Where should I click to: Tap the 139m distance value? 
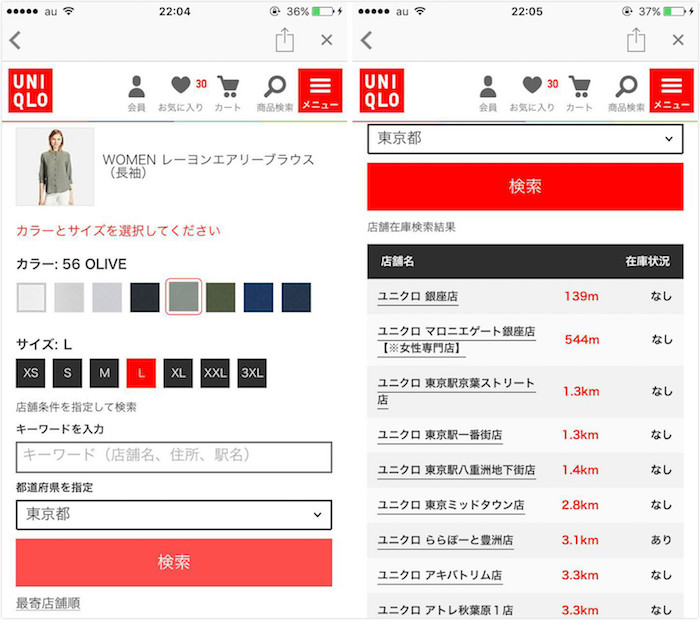click(x=581, y=296)
